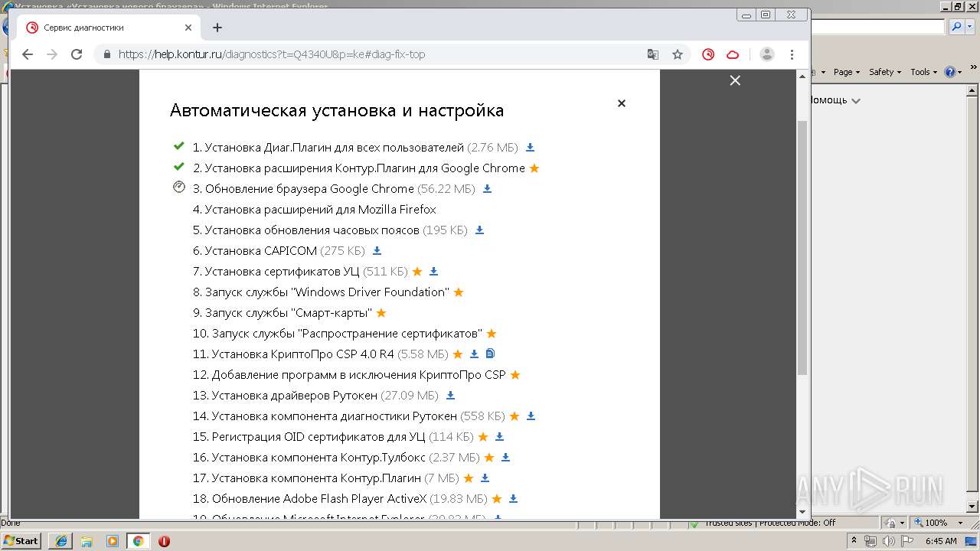This screenshot has height=551, width=980.
Task: Click the IE search magnifier button
Action: [957, 27]
